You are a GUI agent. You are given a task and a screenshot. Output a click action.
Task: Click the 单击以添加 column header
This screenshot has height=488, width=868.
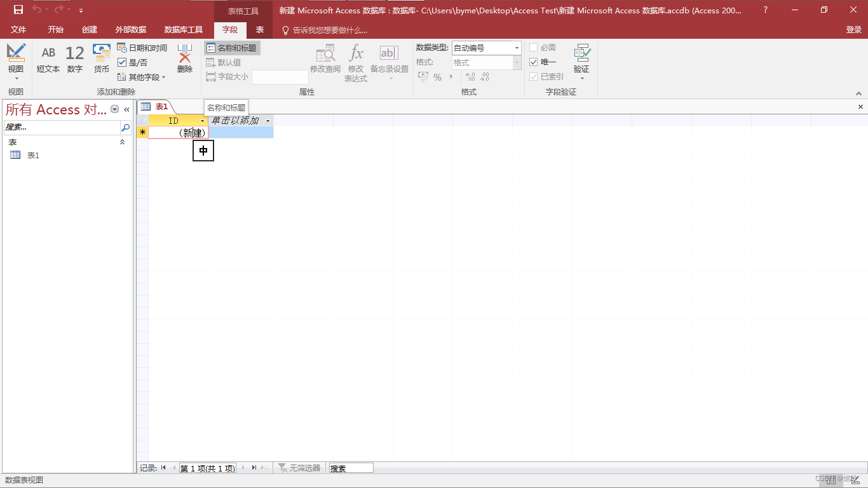241,121
